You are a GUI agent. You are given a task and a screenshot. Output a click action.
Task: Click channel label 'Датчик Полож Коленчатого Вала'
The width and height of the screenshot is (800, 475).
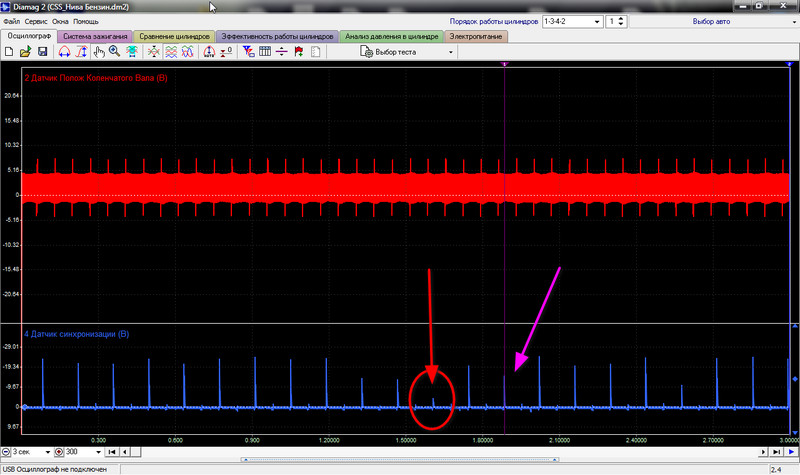point(96,78)
